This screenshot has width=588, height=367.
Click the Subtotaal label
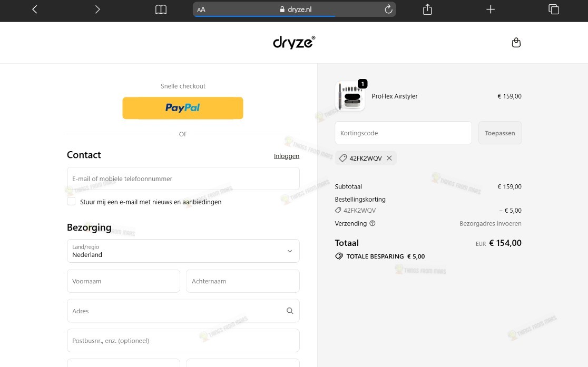click(x=348, y=186)
